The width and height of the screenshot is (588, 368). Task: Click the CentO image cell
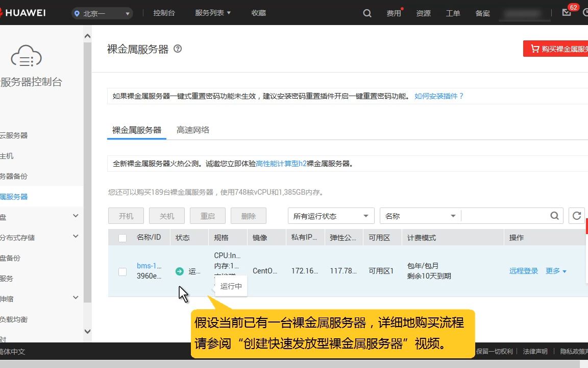tap(265, 271)
